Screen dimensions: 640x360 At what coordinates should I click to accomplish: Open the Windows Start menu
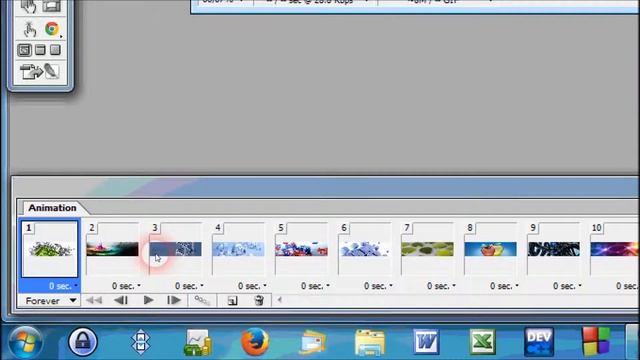(x=25, y=342)
